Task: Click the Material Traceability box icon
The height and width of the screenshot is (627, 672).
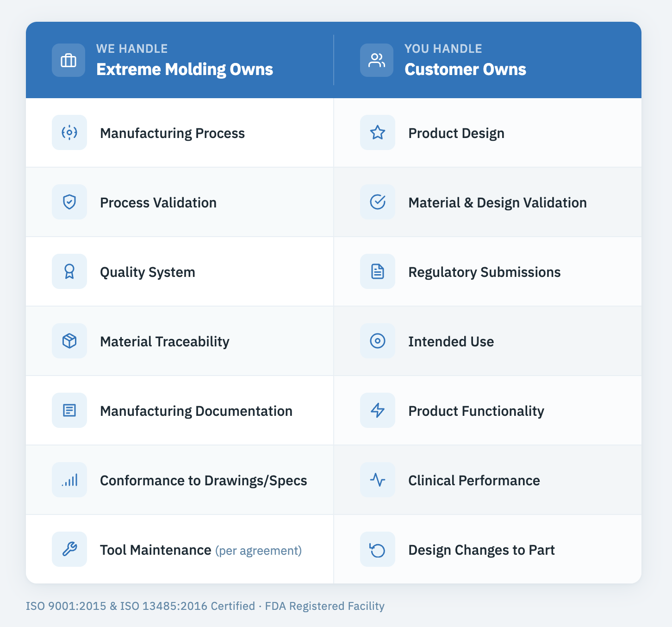Action: pyautogui.click(x=69, y=341)
